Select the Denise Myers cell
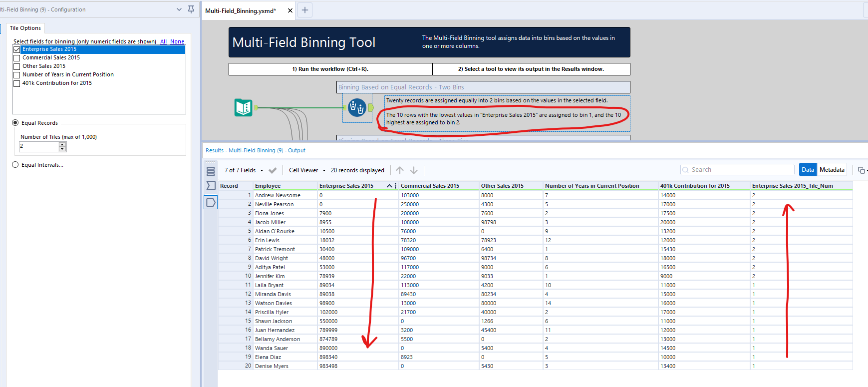 click(x=285, y=366)
